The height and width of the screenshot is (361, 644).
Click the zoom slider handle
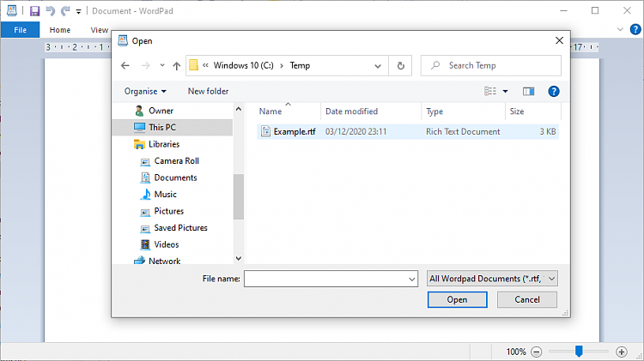coord(579,351)
